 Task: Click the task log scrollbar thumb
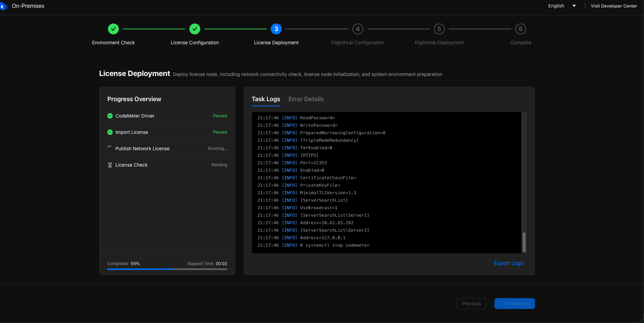coord(524,242)
